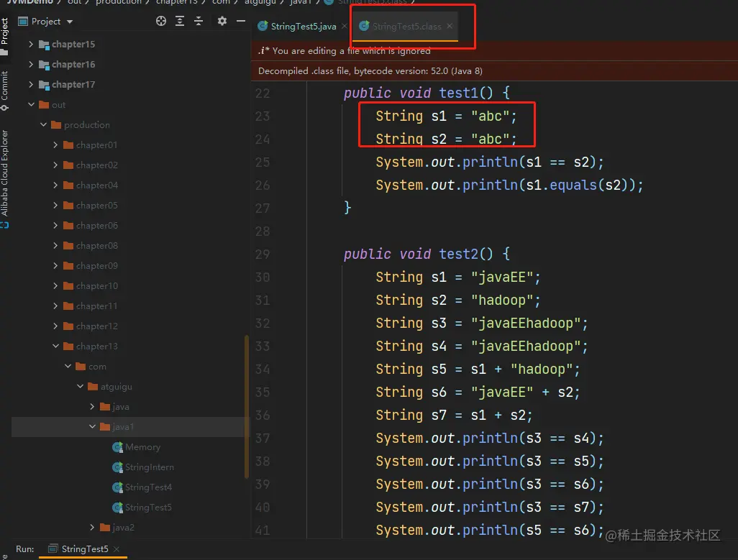Click the StringTest4 class file icon
738x560 pixels.
pyautogui.click(x=117, y=487)
